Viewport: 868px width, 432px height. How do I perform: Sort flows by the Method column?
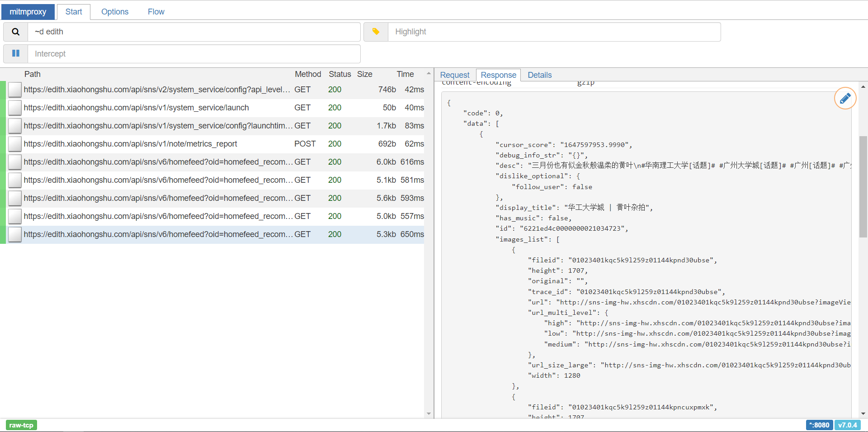[x=308, y=74]
